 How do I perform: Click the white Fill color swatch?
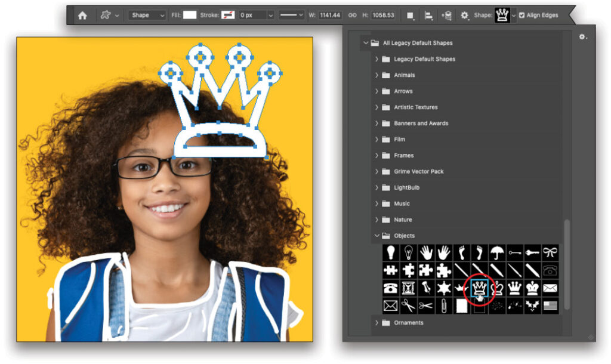click(x=190, y=15)
